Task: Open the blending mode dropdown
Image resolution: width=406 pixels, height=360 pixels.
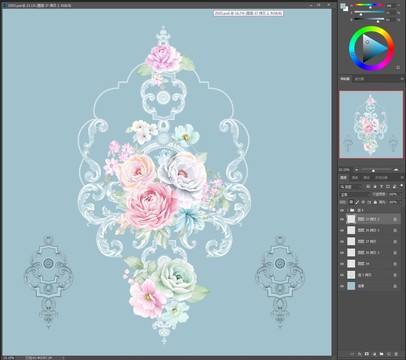Action: pyautogui.click(x=355, y=194)
